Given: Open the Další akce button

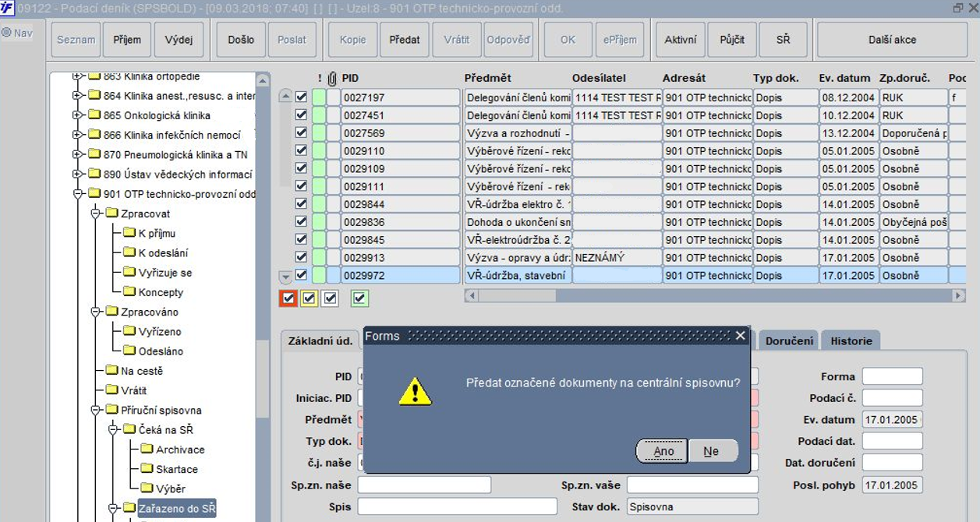Looking at the screenshot, I should tap(892, 40).
